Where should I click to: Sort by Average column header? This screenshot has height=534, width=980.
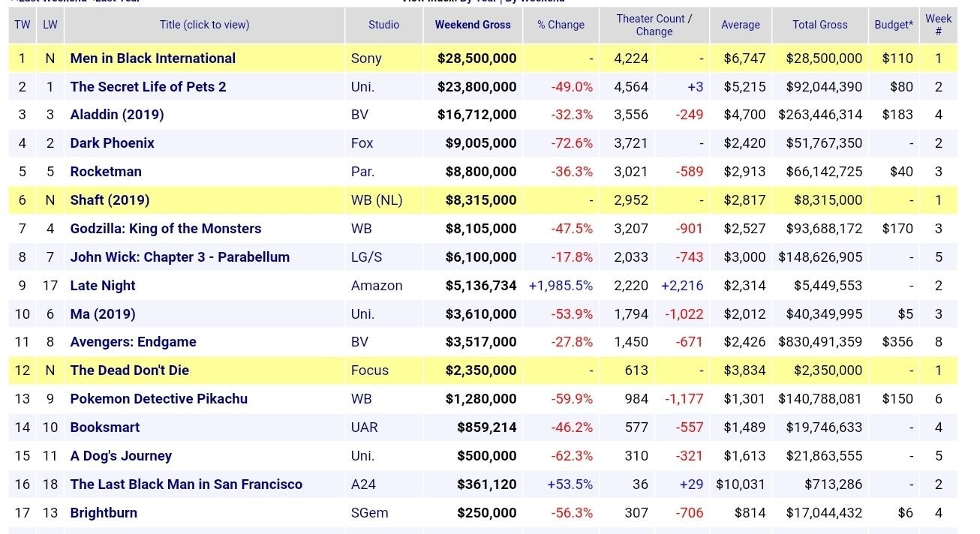tap(741, 25)
